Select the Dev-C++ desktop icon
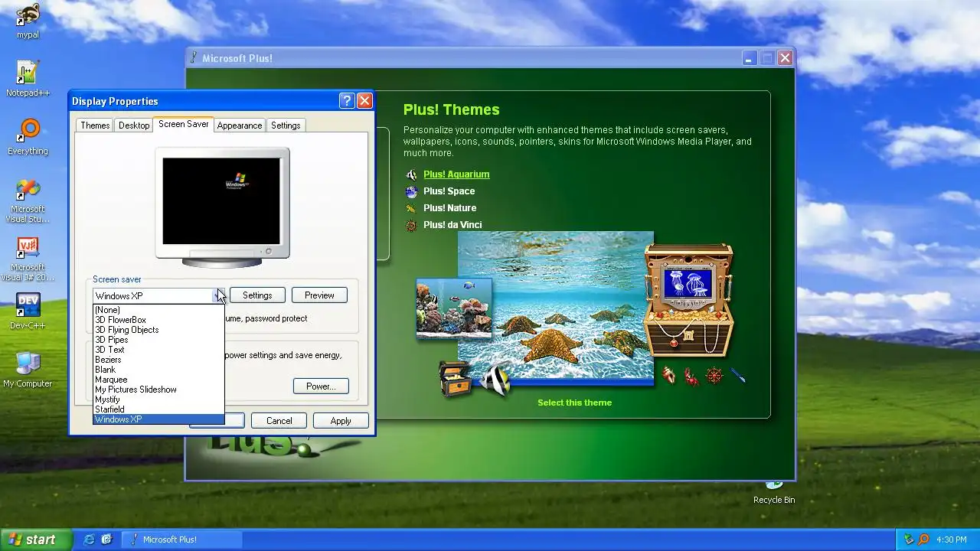 click(x=28, y=311)
